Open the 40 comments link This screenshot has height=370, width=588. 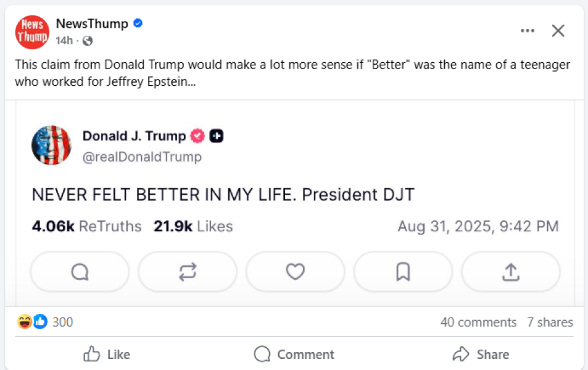point(479,322)
